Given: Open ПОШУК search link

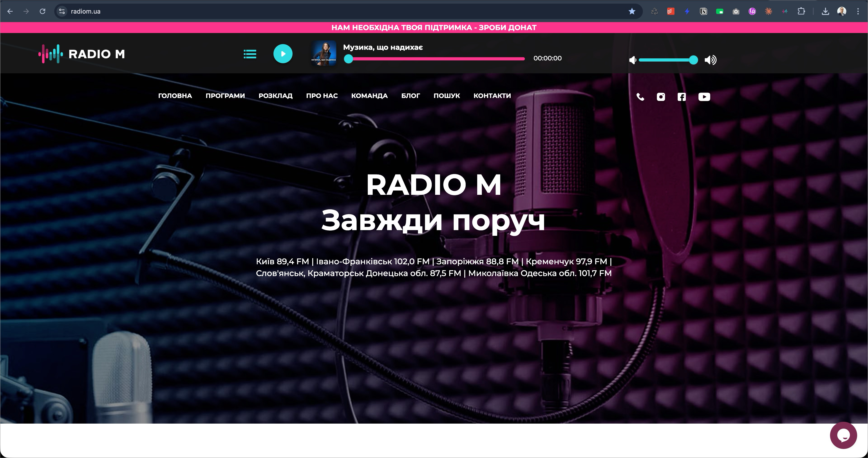Looking at the screenshot, I should click(x=446, y=96).
